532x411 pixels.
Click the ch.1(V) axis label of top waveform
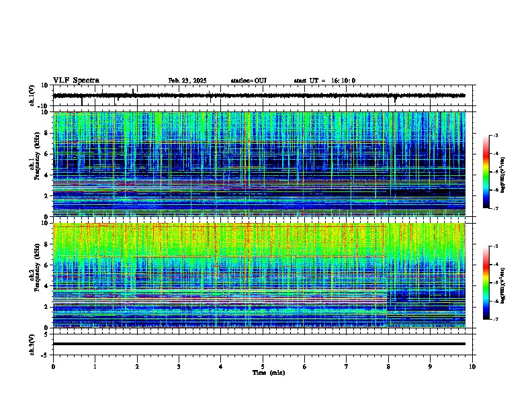tap(32, 95)
